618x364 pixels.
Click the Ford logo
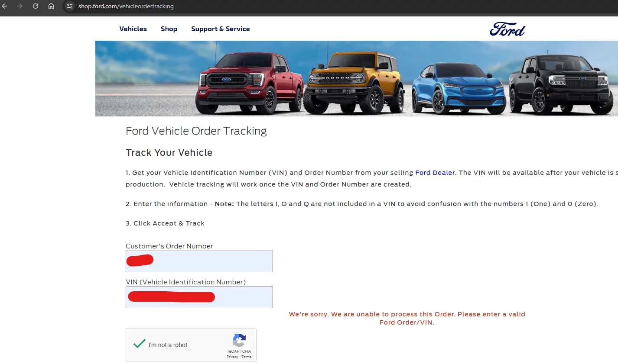click(x=507, y=29)
